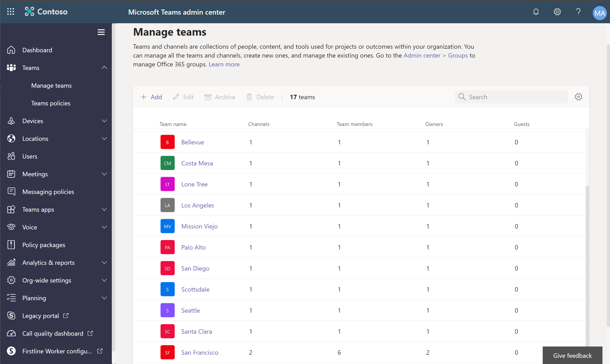The height and width of the screenshot is (364, 610).
Task: Click the global settings gear icon
Action: (x=556, y=12)
